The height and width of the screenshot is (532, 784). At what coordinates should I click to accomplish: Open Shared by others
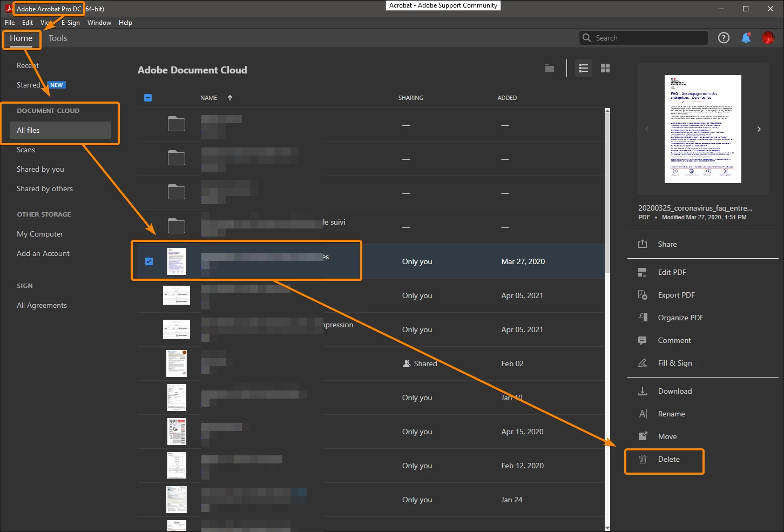point(45,188)
